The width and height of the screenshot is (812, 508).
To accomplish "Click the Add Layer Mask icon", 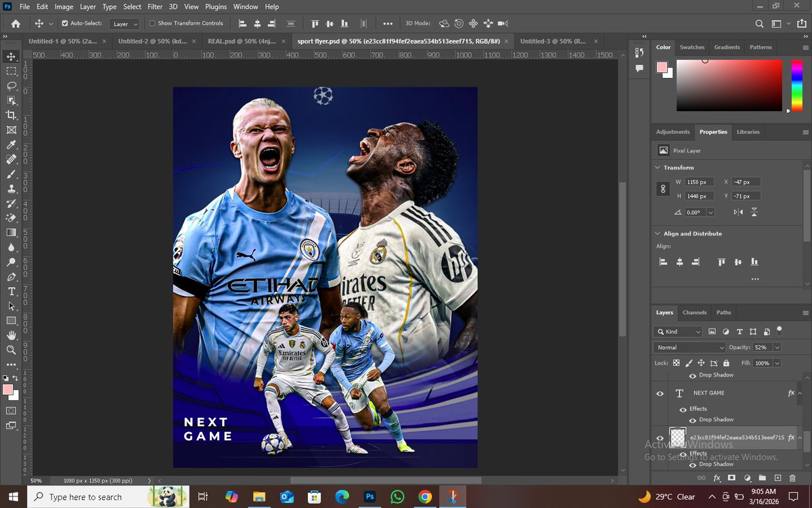I will coord(731,478).
